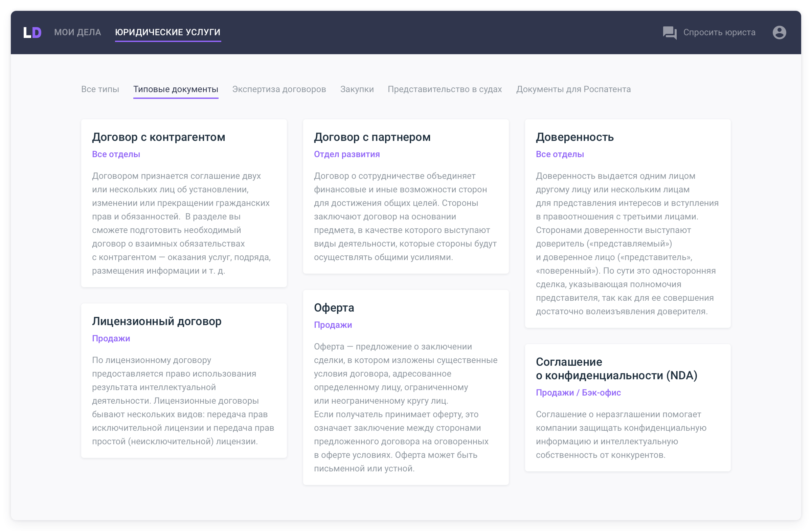Go to the Закупки tab
The image size is (812, 531).
357,89
